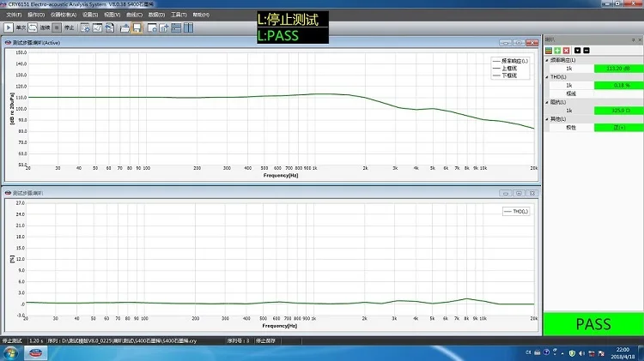Click the 单次 label in toolbar
This screenshot has height=361, width=644.
21,27
